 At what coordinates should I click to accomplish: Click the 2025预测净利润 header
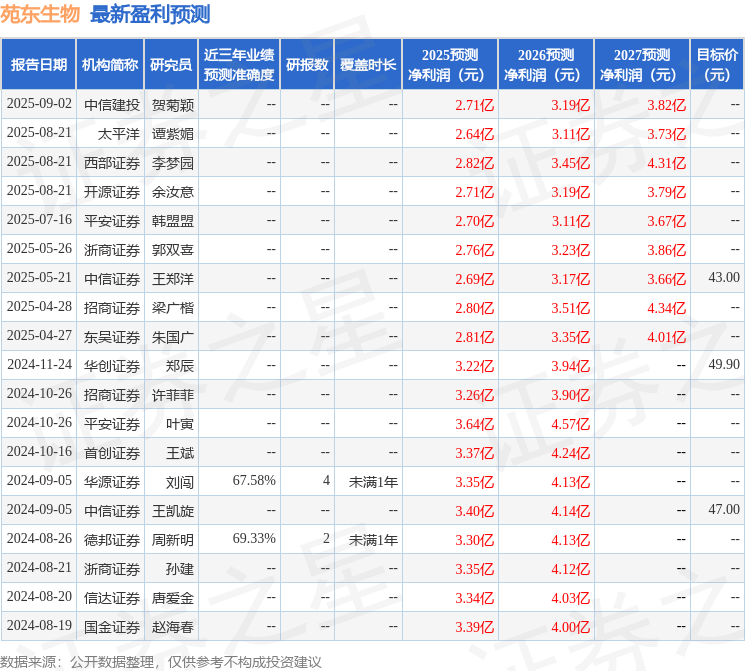[450, 65]
